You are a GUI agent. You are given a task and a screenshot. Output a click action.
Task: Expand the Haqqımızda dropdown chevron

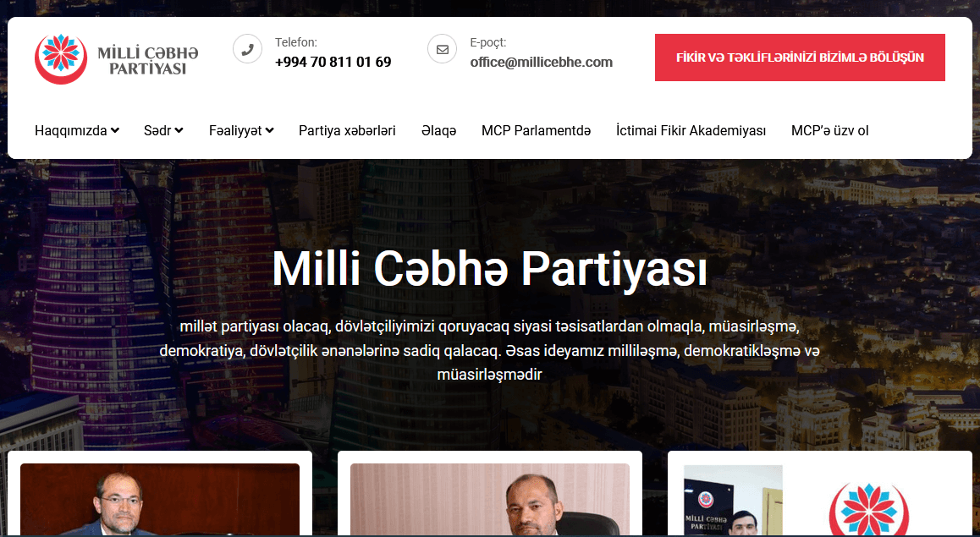[115, 130]
